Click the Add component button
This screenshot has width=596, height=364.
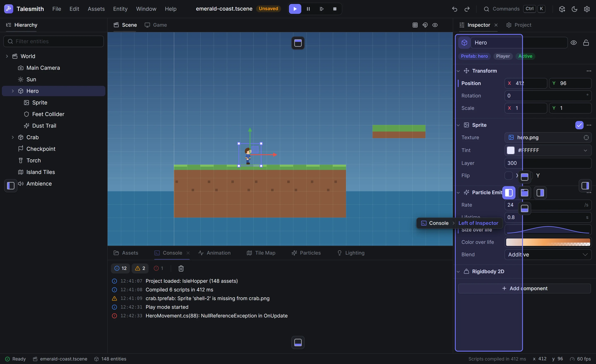tap(524, 288)
